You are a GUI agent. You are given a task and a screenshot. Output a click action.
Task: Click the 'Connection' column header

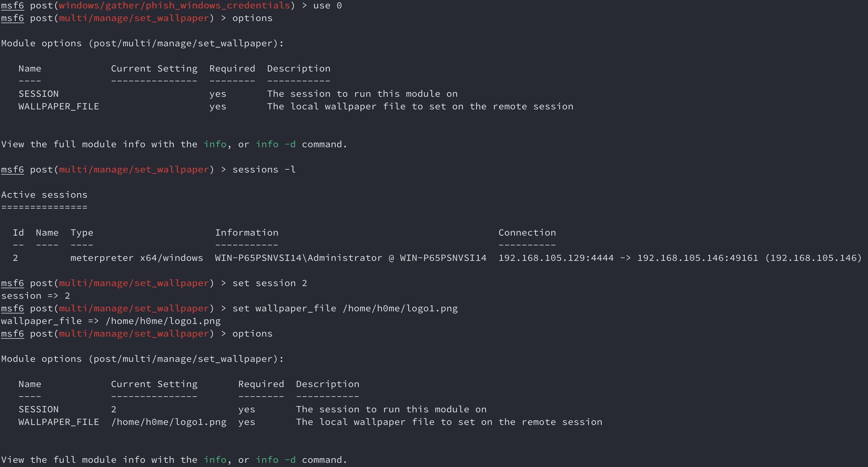click(527, 232)
